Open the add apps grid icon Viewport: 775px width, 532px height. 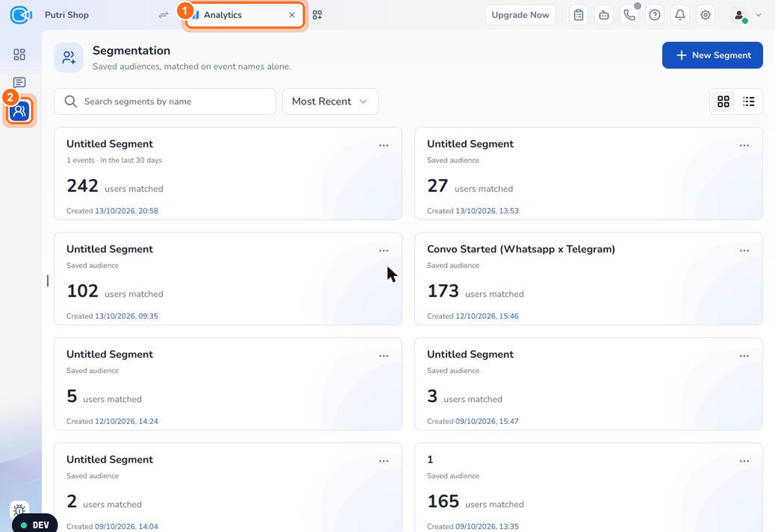(x=317, y=15)
